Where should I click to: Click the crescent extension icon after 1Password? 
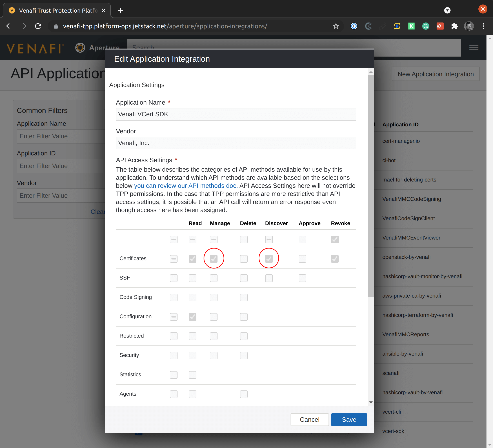click(x=368, y=26)
